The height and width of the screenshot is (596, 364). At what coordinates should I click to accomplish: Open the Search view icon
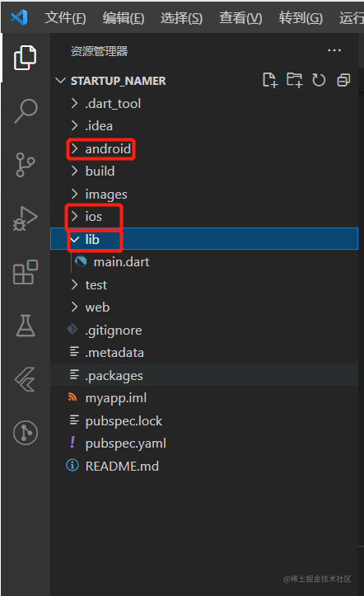click(x=26, y=111)
